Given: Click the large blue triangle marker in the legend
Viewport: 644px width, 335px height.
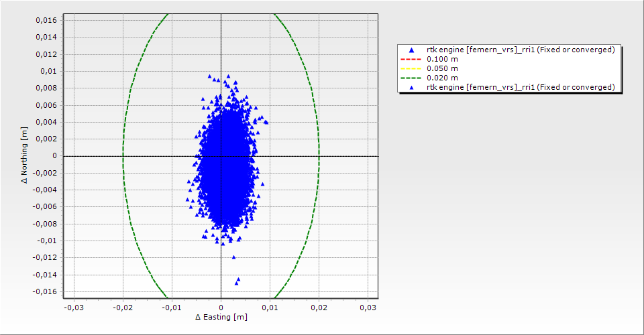Looking at the screenshot, I should coord(411,50).
